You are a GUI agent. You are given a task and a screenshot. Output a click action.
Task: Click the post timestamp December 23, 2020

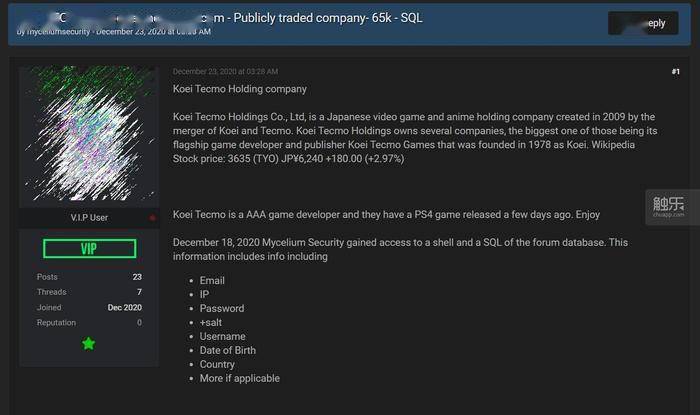point(225,71)
